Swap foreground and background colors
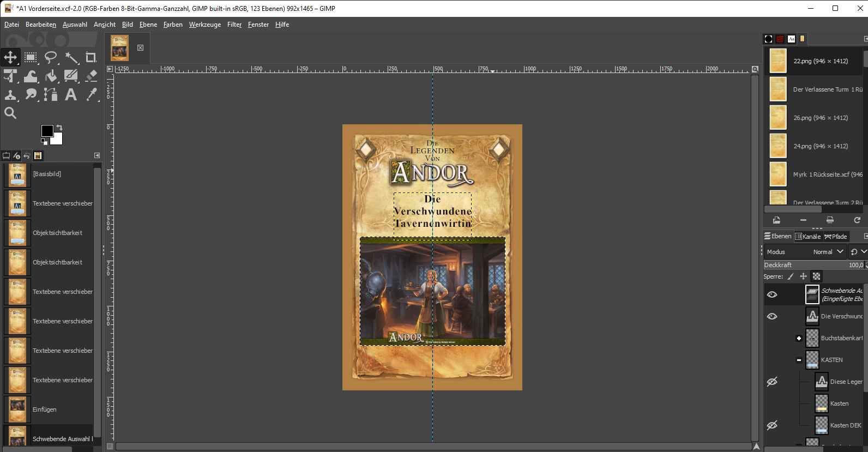The width and height of the screenshot is (868, 452). pyautogui.click(x=59, y=128)
